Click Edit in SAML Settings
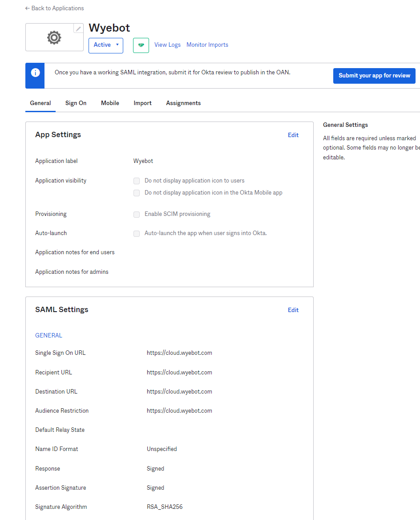Image resolution: width=420 pixels, height=520 pixels. pos(293,310)
